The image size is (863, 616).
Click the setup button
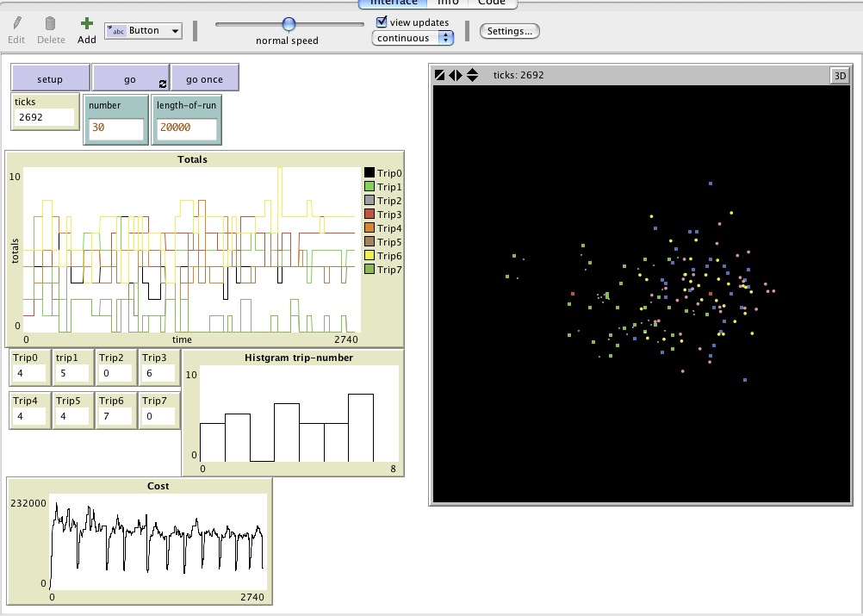click(x=50, y=78)
